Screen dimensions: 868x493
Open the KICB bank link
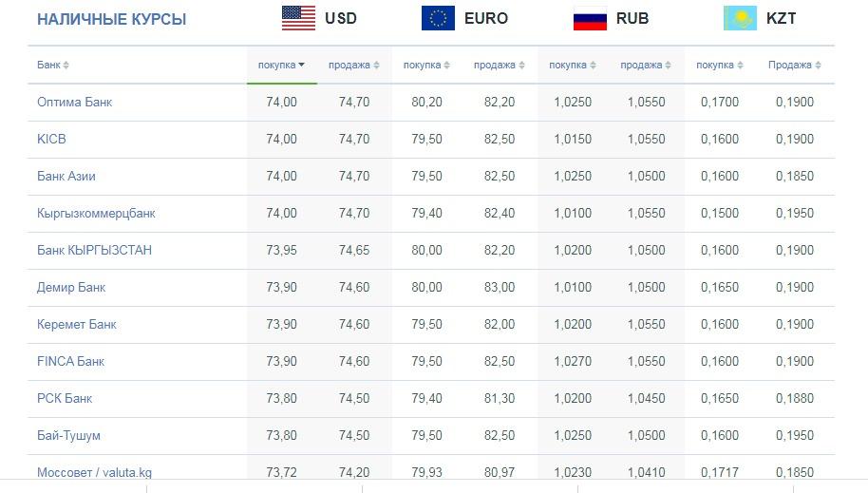coord(51,139)
